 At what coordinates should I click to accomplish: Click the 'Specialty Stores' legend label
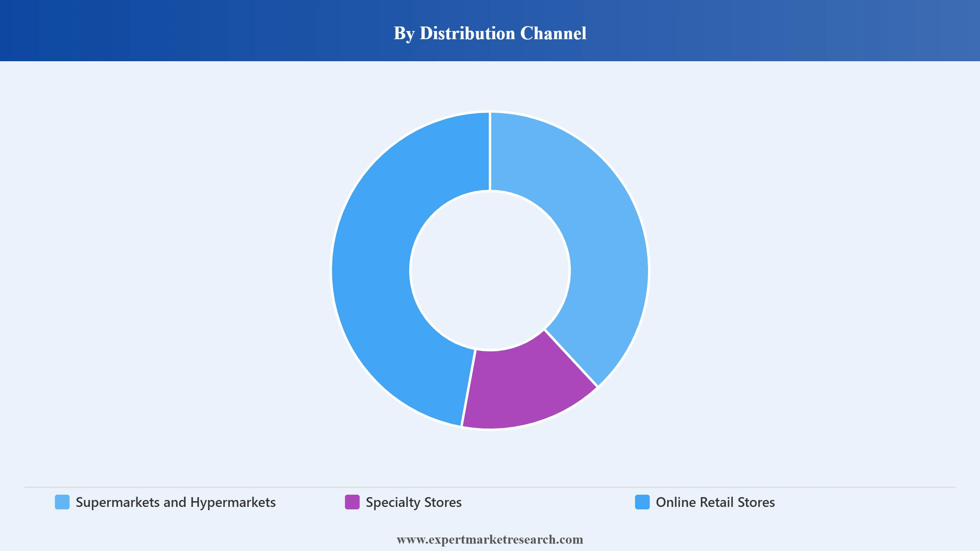click(x=414, y=502)
